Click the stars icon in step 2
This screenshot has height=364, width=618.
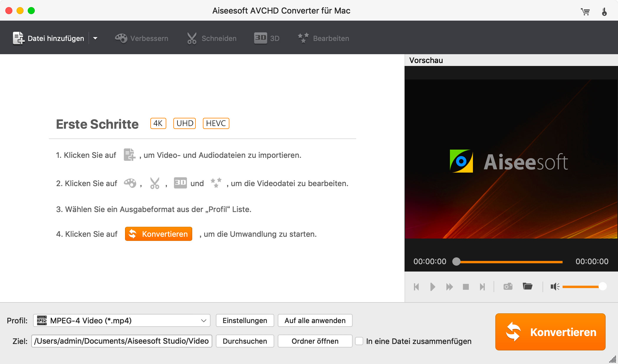coord(216,183)
